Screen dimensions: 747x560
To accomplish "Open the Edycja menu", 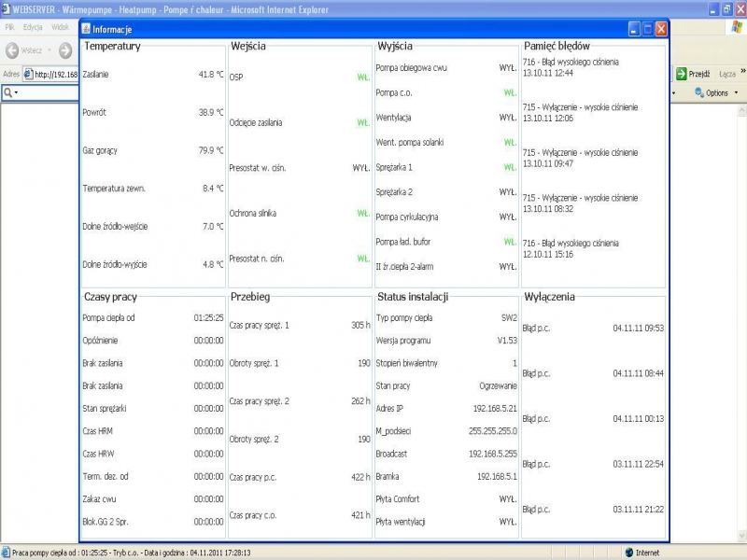I will click(x=33, y=27).
